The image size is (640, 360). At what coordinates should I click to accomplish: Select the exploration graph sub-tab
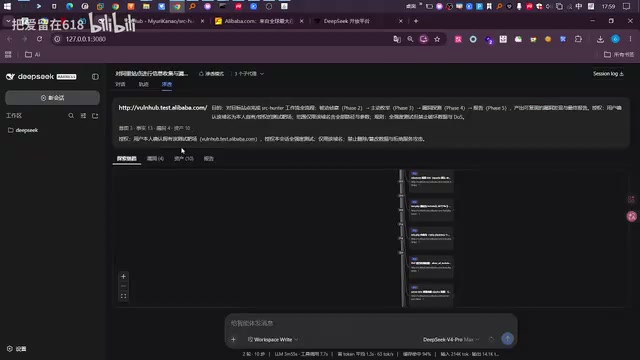(127, 159)
